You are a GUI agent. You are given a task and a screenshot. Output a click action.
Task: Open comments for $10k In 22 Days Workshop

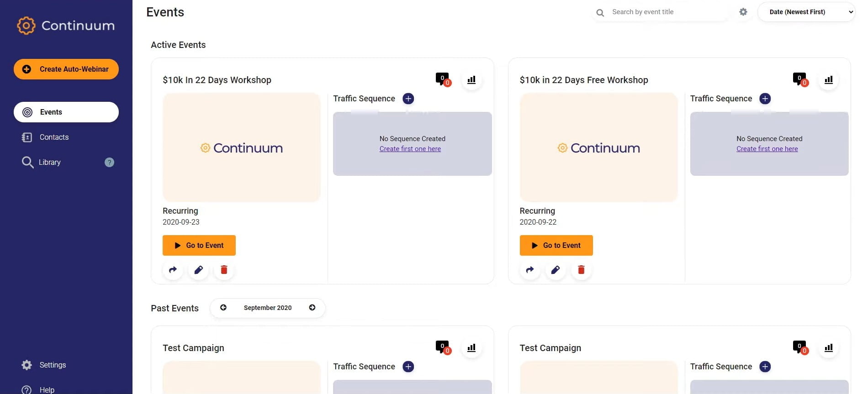coord(443,79)
